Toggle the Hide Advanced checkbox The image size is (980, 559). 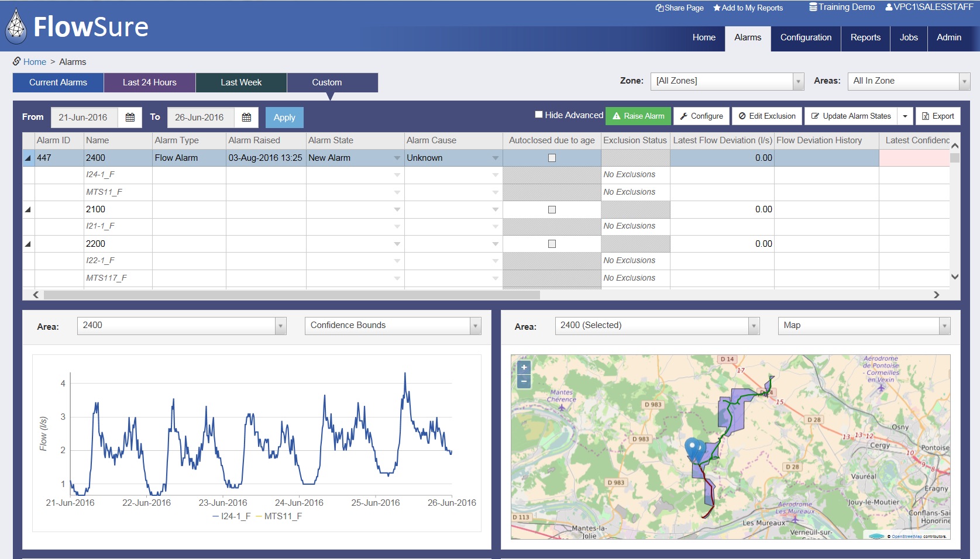coord(539,115)
